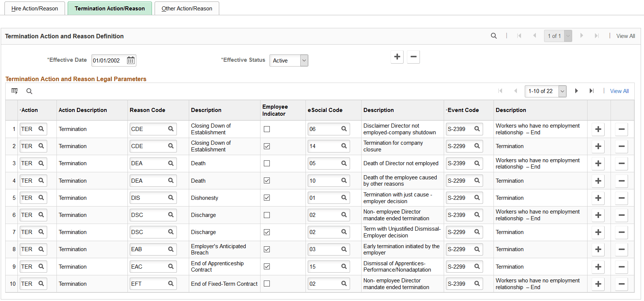Viewport: 644px width, 301px height.
Task: Add a new effective-dated row with plus button
Action: pyautogui.click(x=397, y=57)
